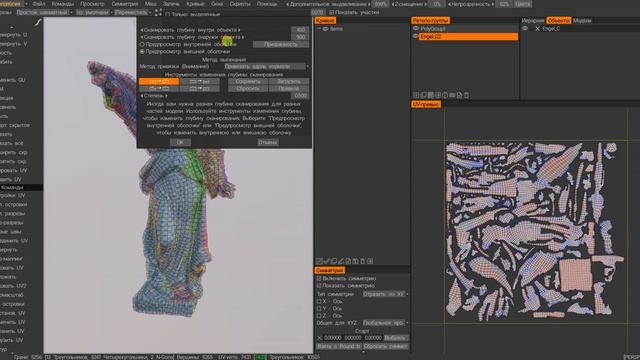
Task: Open the Просмотр menu
Action: 92,4
